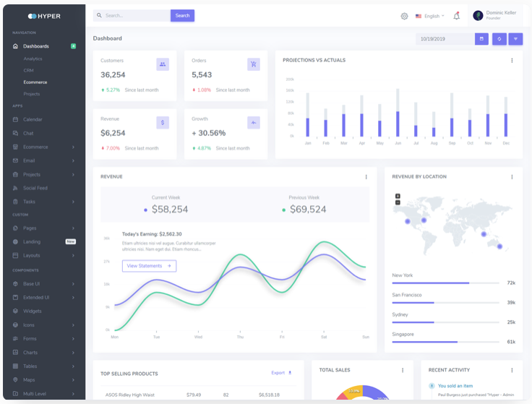Open the CRM dashboard
The height and width of the screenshot is (404, 532).
[28, 71]
